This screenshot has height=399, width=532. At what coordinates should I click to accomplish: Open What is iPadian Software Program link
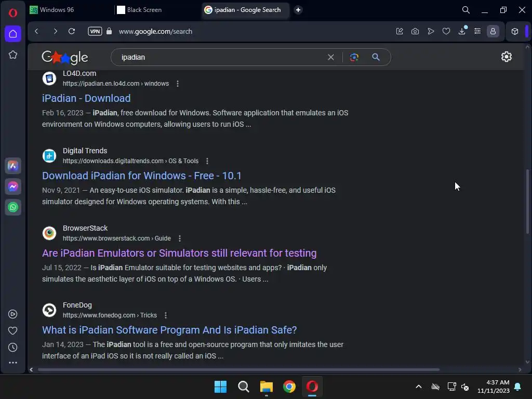point(169,330)
